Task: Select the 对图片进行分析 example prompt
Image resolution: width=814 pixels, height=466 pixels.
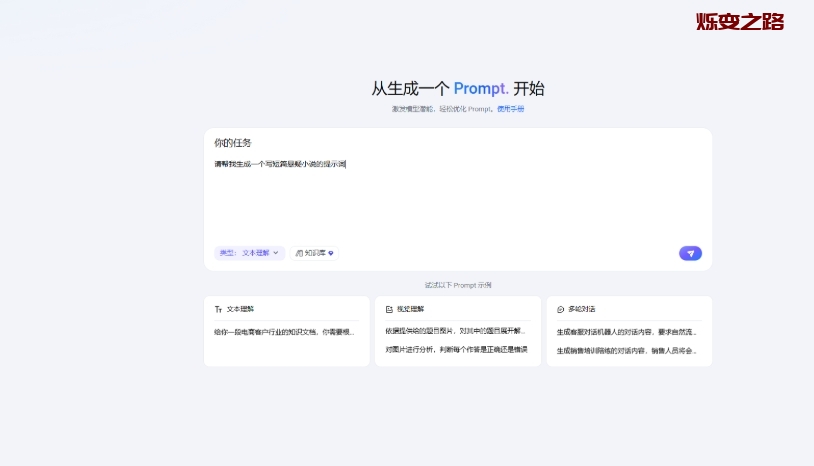Action: pyautogui.click(x=456, y=350)
